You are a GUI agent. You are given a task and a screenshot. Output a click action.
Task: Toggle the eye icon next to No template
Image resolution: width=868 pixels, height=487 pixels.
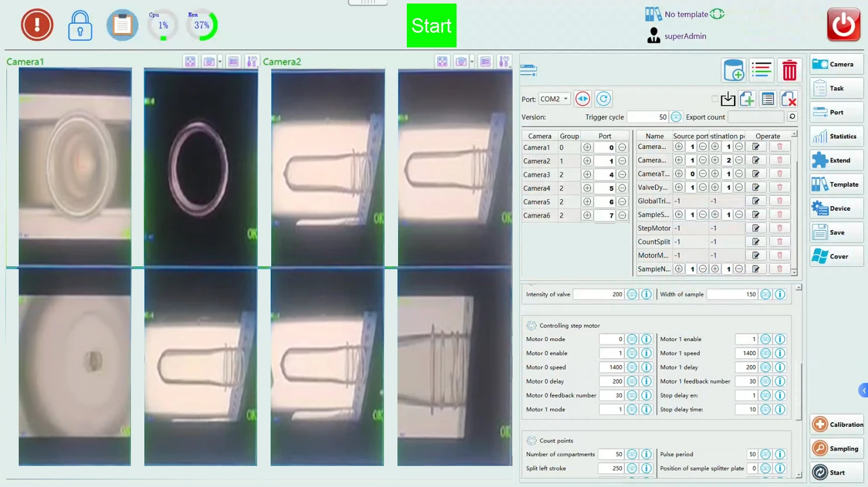[x=718, y=13]
